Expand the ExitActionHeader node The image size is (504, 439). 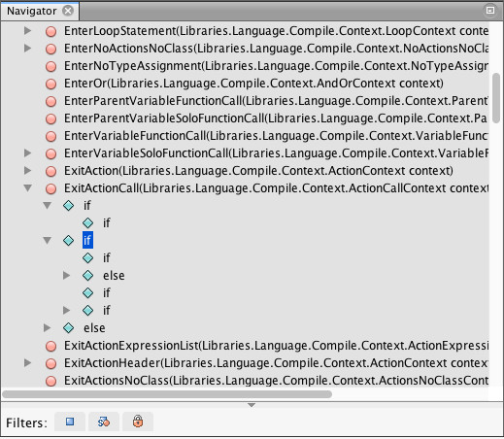pos(28,363)
